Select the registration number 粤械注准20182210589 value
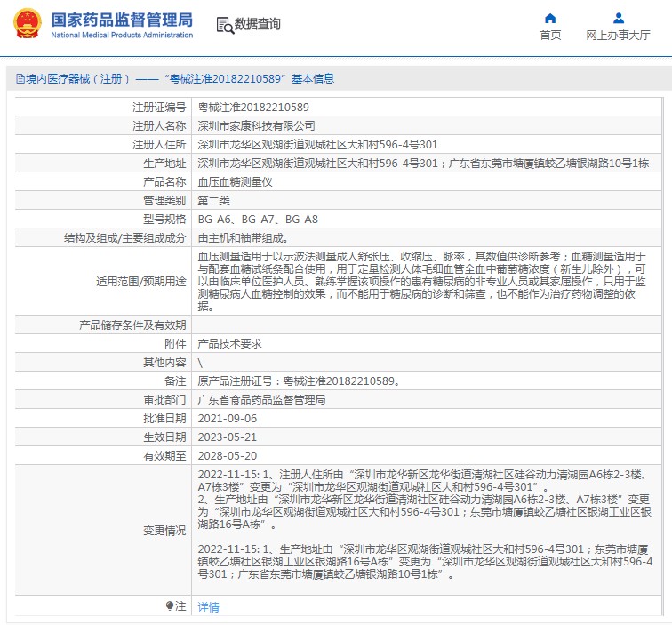This screenshot has height=625, width=672. pyautogui.click(x=253, y=108)
